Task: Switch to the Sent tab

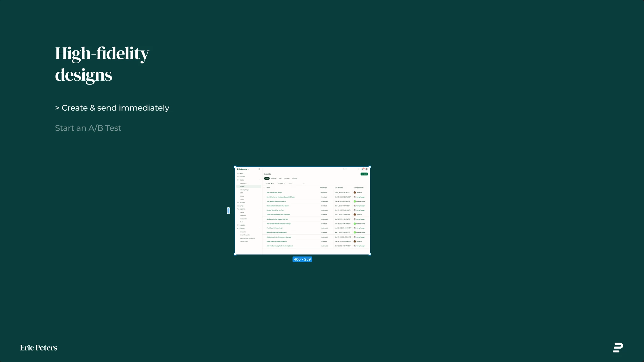Action: point(280,178)
